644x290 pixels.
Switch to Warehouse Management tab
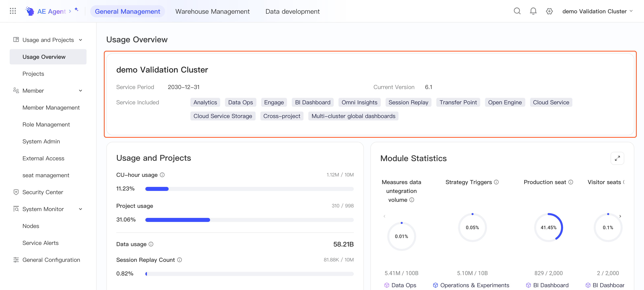pos(212,11)
